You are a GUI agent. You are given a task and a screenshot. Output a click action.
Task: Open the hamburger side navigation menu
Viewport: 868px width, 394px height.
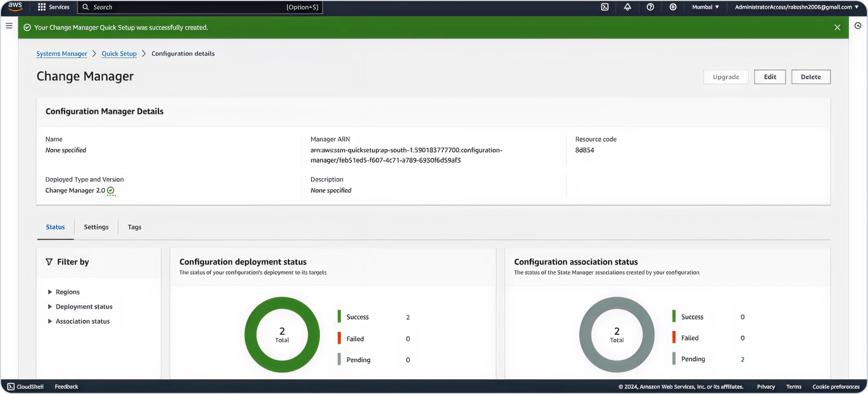tap(9, 26)
